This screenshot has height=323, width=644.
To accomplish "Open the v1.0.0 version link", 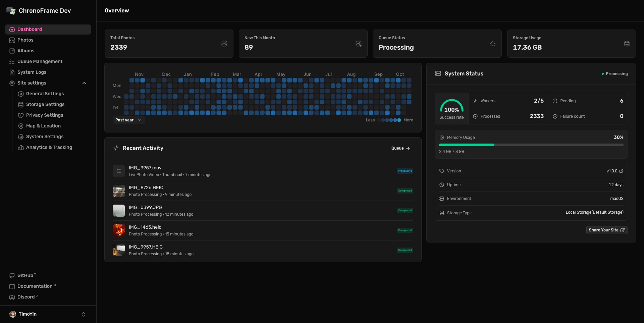I will tap(615, 171).
